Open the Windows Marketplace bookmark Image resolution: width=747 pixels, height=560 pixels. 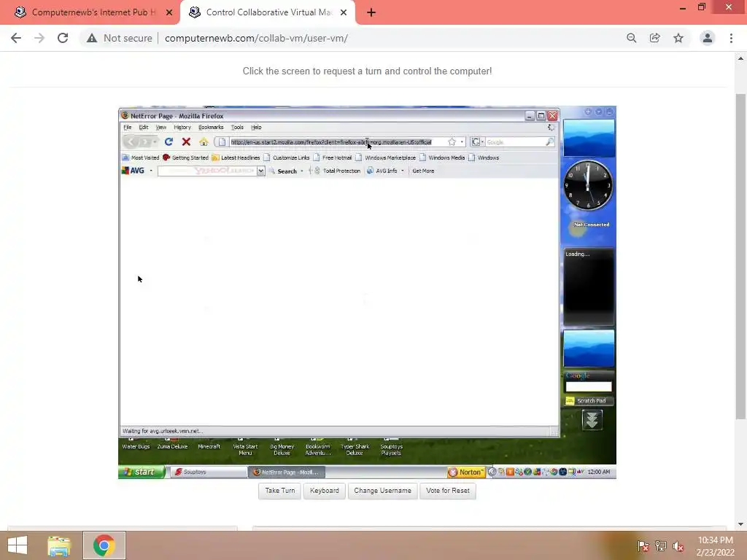click(x=385, y=157)
